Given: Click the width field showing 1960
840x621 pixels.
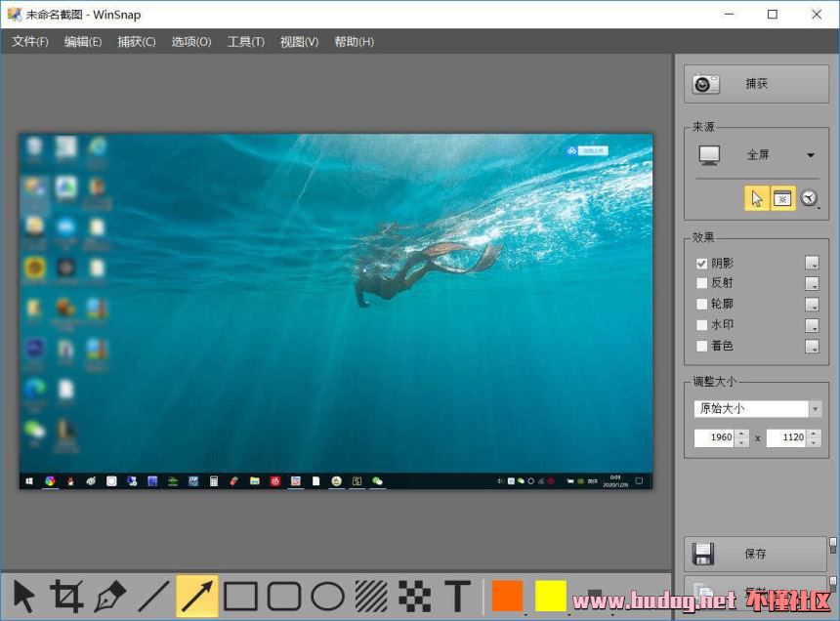Looking at the screenshot, I should (x=715, y=437).
